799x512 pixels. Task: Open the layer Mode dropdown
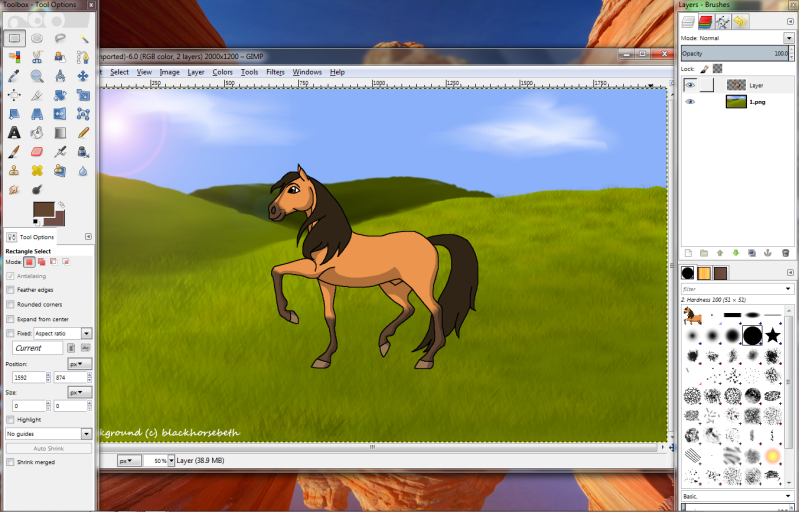788,38
